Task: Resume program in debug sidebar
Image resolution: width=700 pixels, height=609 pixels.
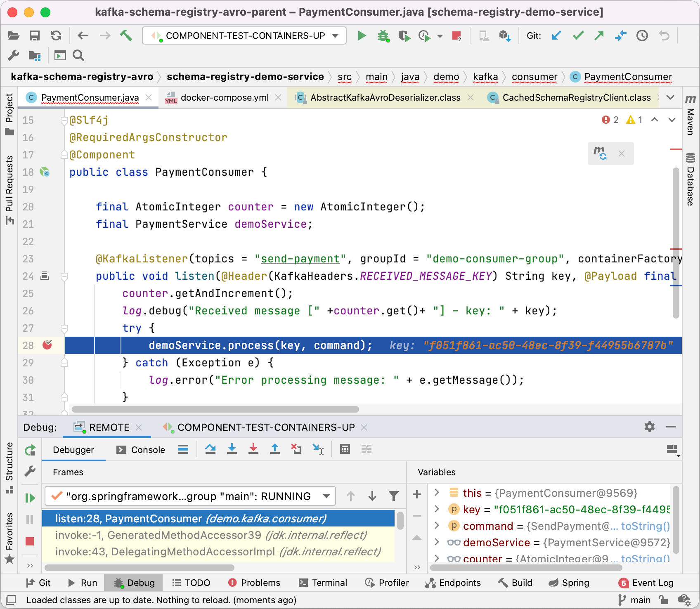Action: (x=30, y=498)
